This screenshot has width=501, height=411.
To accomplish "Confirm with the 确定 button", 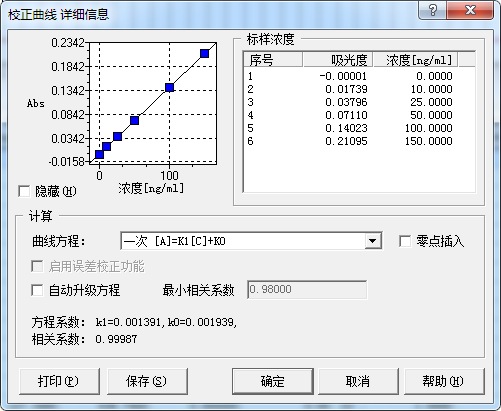I will tap(273, 381).
